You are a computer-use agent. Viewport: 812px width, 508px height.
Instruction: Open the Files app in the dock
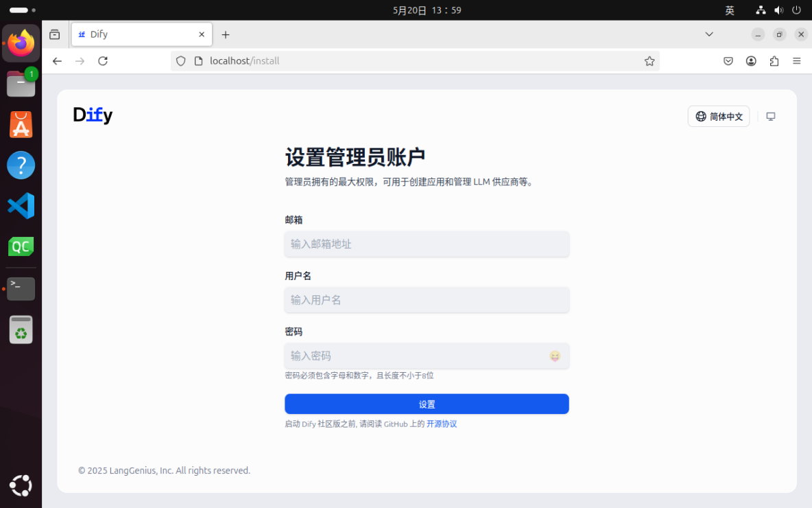(21, 84)
